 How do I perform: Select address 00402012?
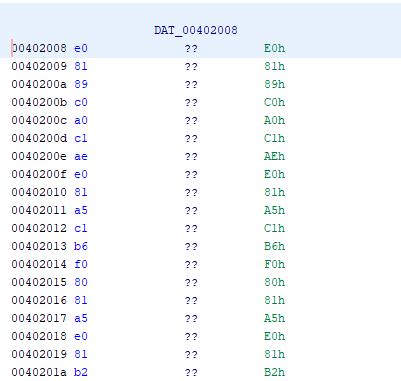click(39, 228)
